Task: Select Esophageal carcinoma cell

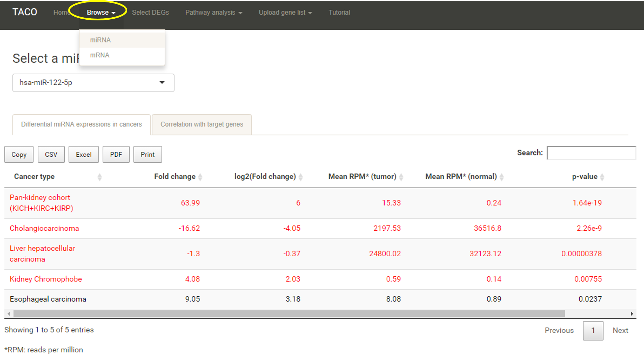Action: (x=48, y=299)
